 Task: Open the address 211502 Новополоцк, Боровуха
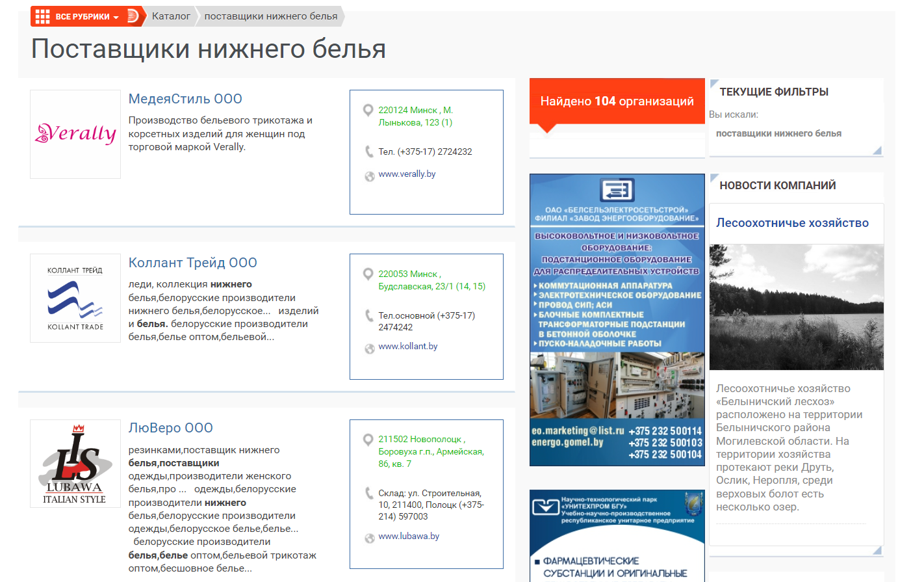(x=431, y=451)
